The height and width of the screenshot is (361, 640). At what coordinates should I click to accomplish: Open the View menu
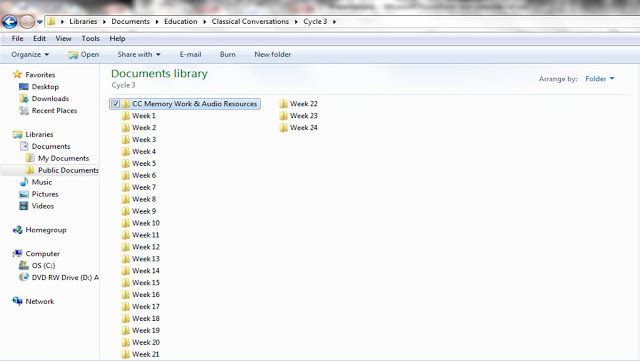click(x=63, y=38)
